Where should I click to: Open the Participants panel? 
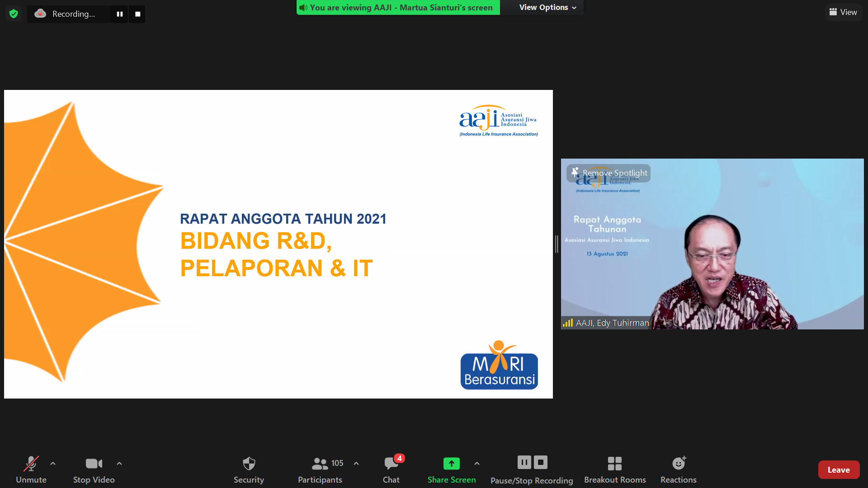[x=320, y=470]
